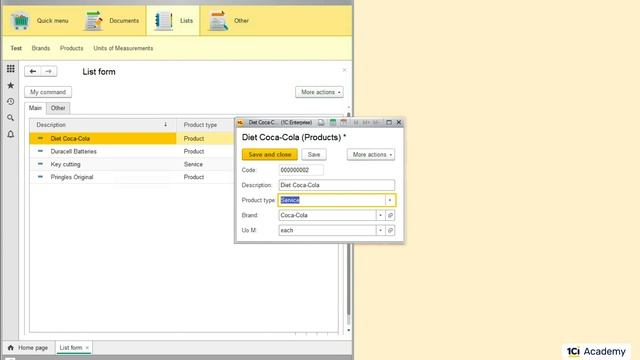This screenshot has width=640, height=360.
Task: Go forward with the right arrow
Action: (x=49, y=71)
